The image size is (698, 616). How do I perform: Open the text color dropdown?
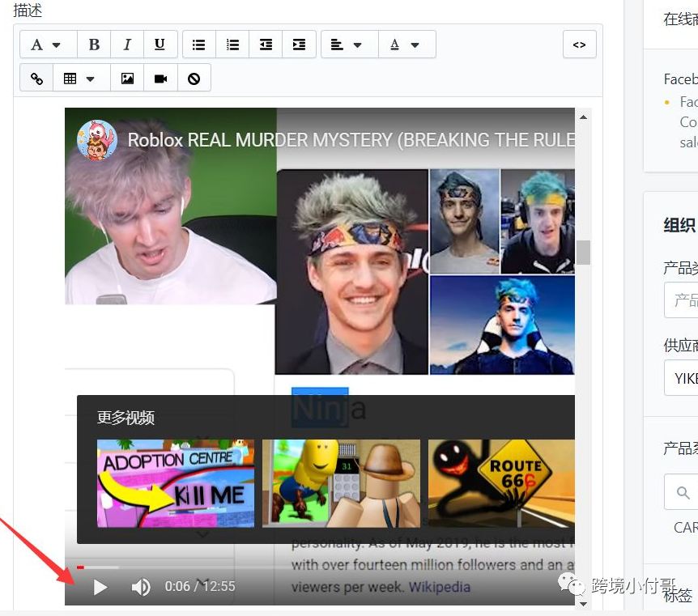pos(406,45)
